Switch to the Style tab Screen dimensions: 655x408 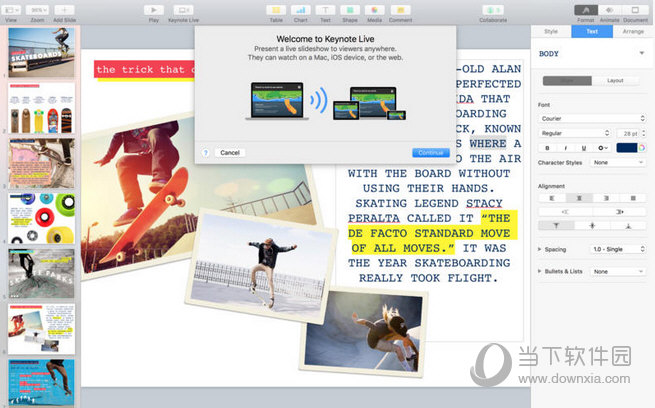click(551, 31)
